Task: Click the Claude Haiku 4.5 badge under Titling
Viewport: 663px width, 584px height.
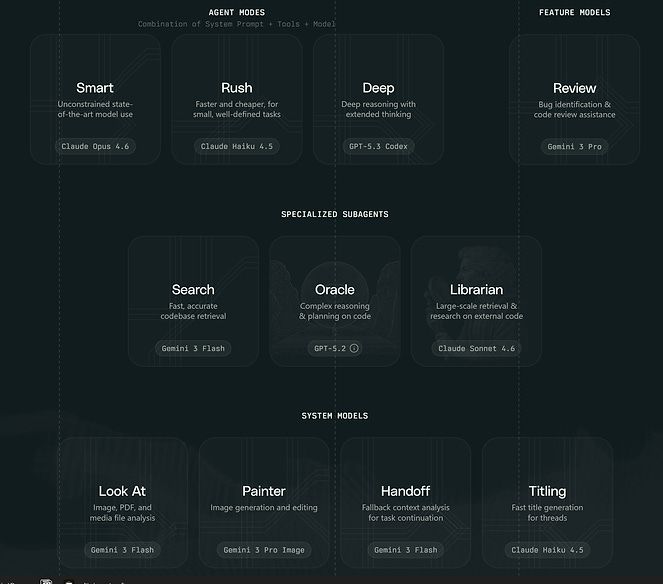Action: pos(547,550)
